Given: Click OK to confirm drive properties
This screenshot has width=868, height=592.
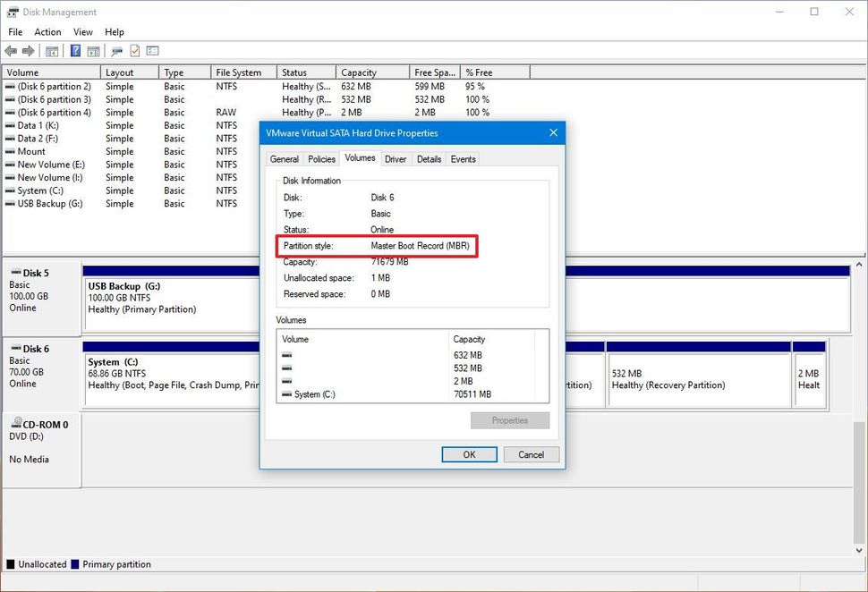Looking at the screenshot, I should pos(469,454).
